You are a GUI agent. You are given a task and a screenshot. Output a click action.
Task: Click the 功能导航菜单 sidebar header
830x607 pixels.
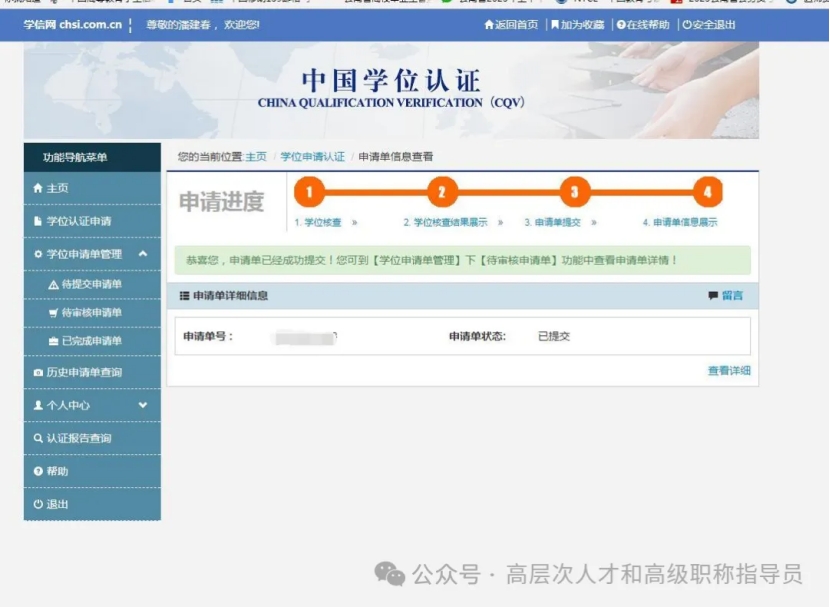pyautogui.click(x=92, y=157)
